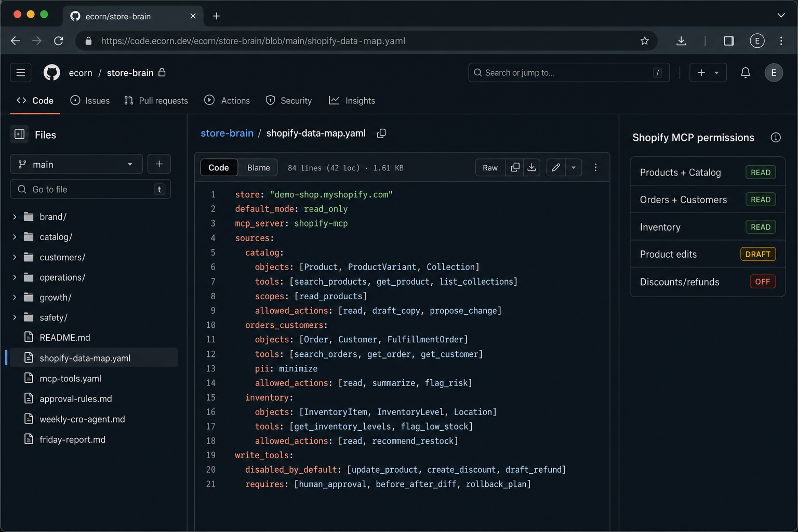Open store-brain breadcrumb link

227,133
